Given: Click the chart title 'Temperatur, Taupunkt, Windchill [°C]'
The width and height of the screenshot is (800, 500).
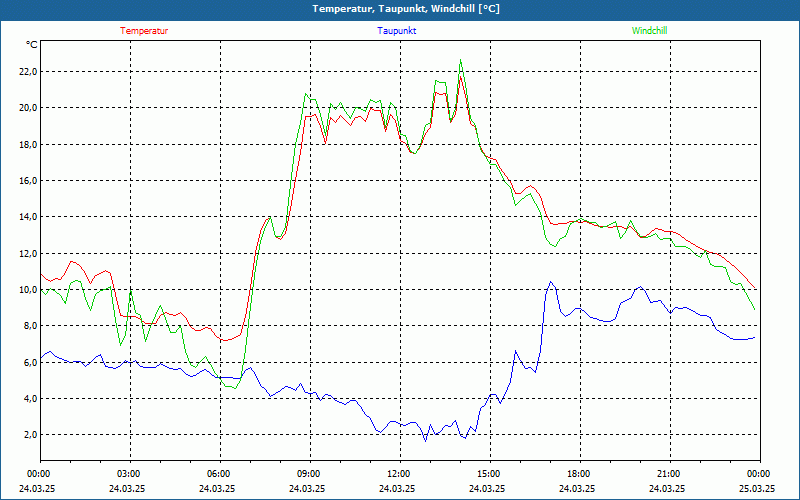Looking at the screenshot, I should pyautogui.click(x=406, y=9).
